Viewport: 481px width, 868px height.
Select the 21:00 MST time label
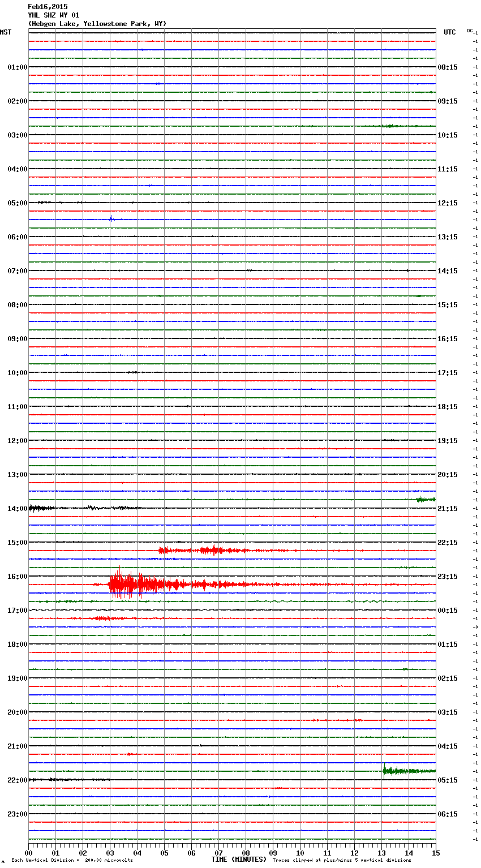coord(18,746)
